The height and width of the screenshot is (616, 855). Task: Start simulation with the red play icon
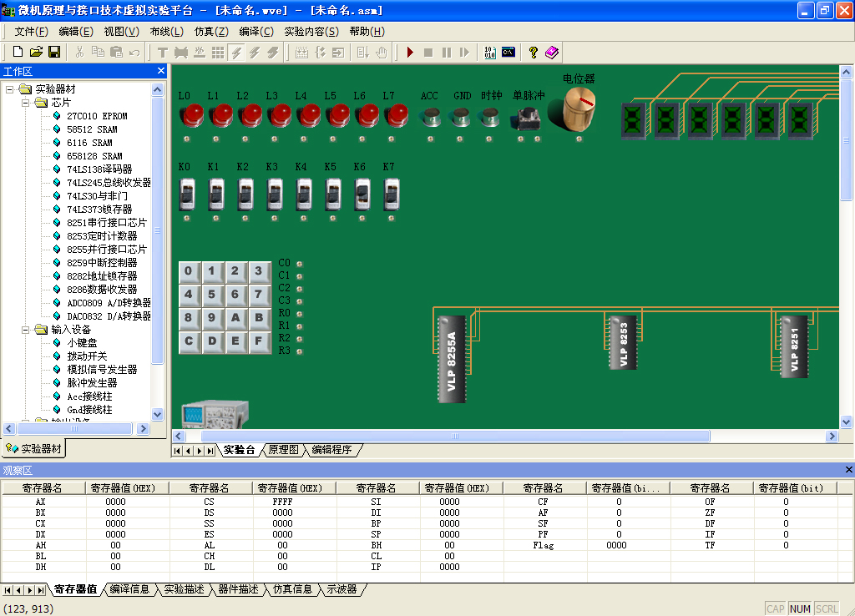coord(410,53)
